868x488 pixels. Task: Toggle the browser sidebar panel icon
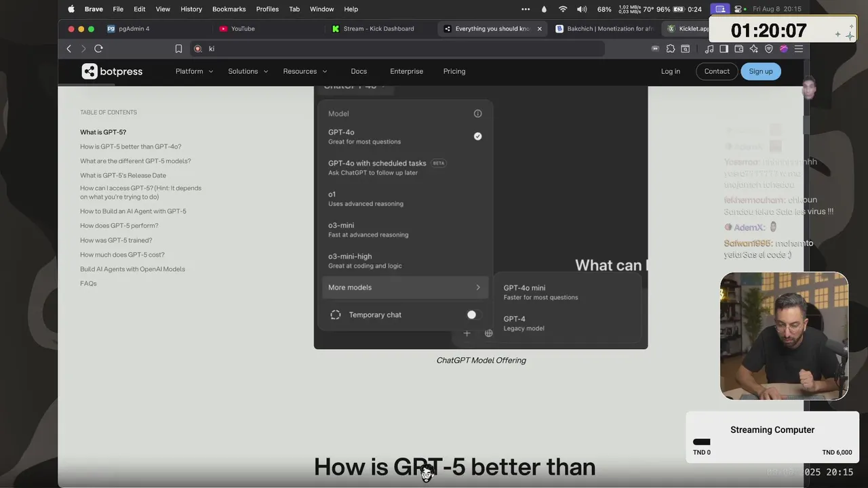point(724,49)
